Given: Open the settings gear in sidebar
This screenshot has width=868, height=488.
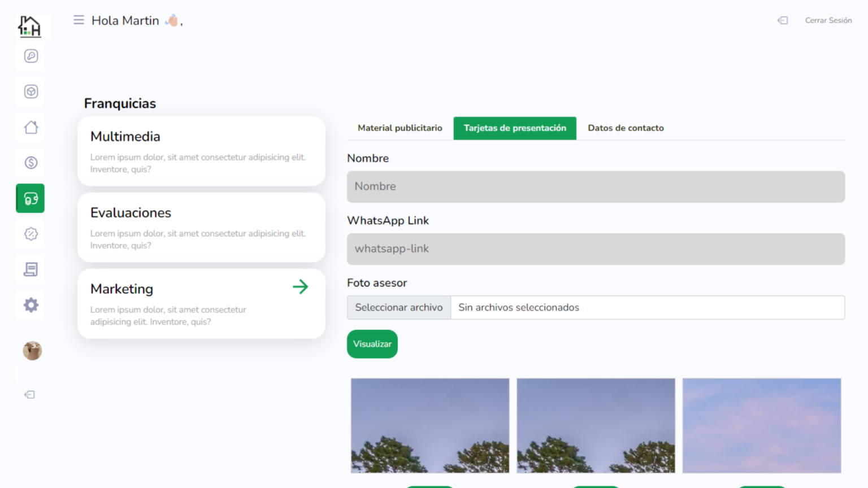Looking at the screenshot, I should click(x=31, y=305).
